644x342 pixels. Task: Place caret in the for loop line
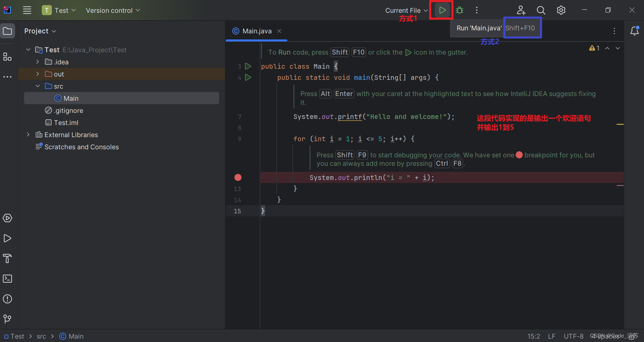(x=354, y=139)
